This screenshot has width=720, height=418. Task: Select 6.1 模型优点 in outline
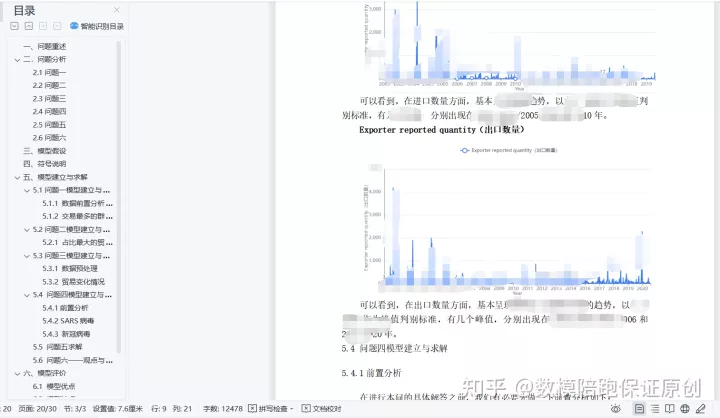[x=54, y=387]
